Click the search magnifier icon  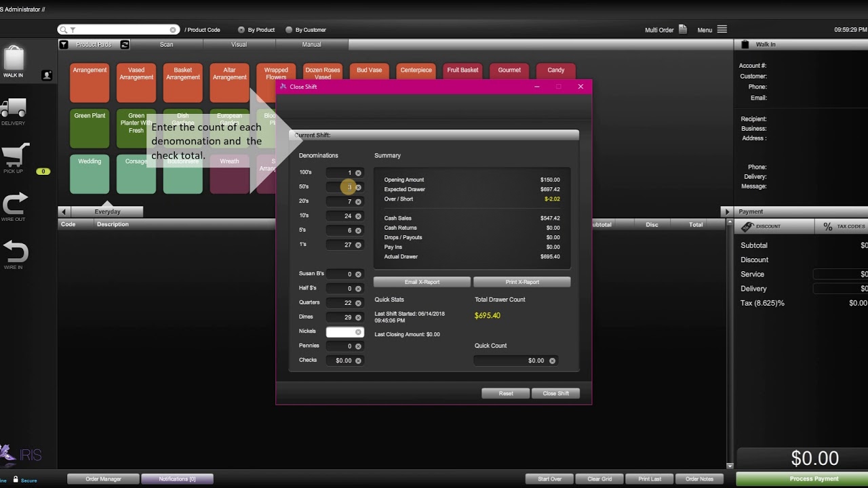click(x=64, y=30)
